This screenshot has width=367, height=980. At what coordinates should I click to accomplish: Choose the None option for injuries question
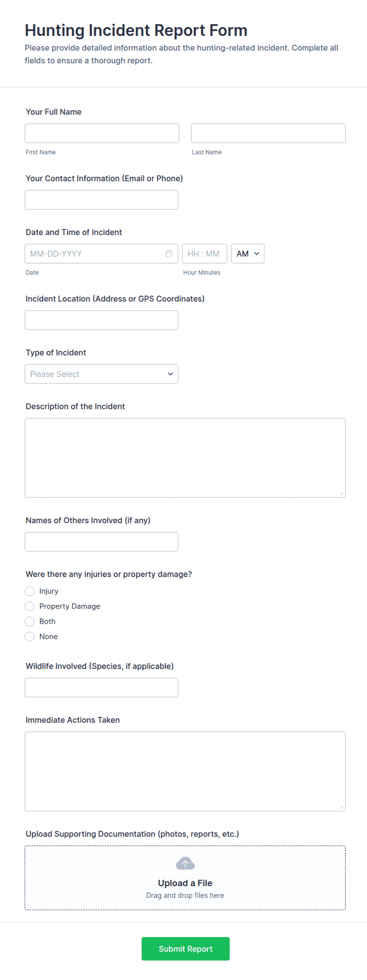tap(30, 636)
